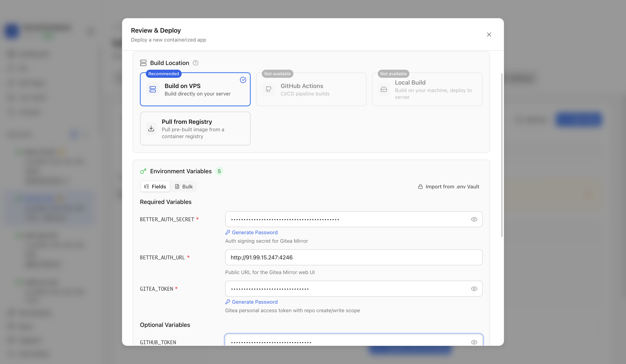Screen dimensions: 626x364
Task: Click the GitHub Actions octocat icon
Action: 268,89
